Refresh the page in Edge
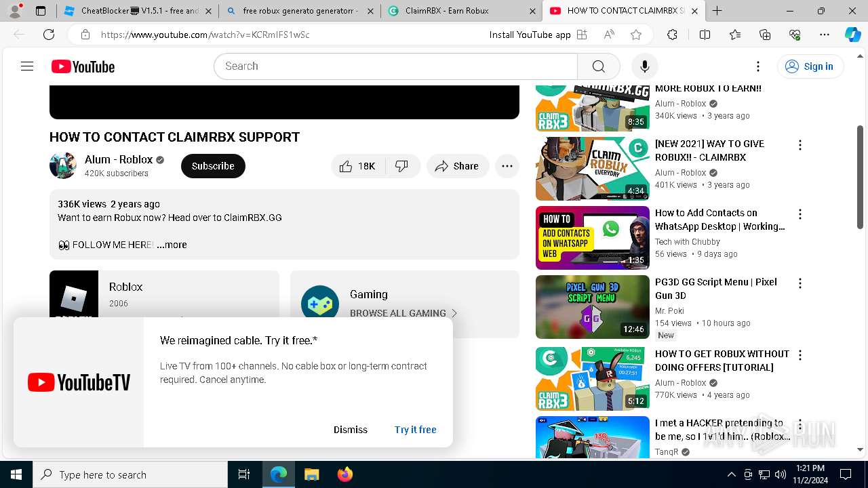The width and height of the screenshot is (868, 488). click(49, 35)
